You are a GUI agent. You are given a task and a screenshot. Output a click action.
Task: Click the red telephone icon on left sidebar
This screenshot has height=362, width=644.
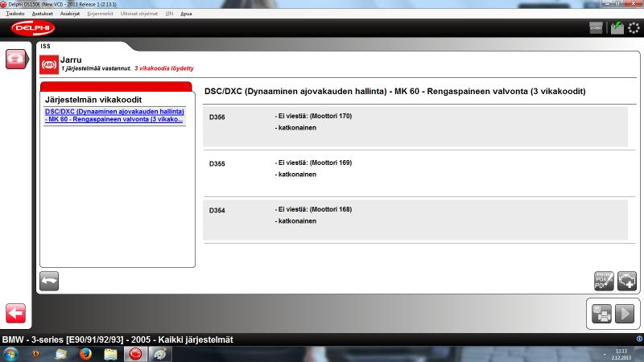[x=16, y=60]
